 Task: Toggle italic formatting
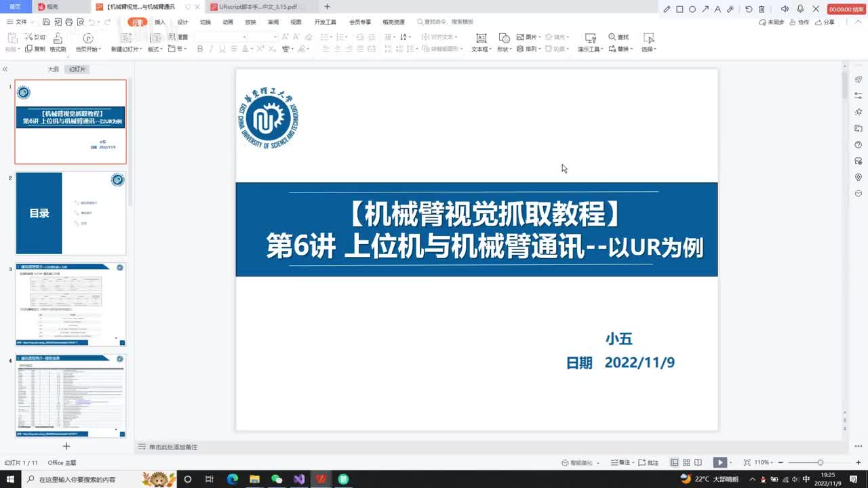coord(211,49)
